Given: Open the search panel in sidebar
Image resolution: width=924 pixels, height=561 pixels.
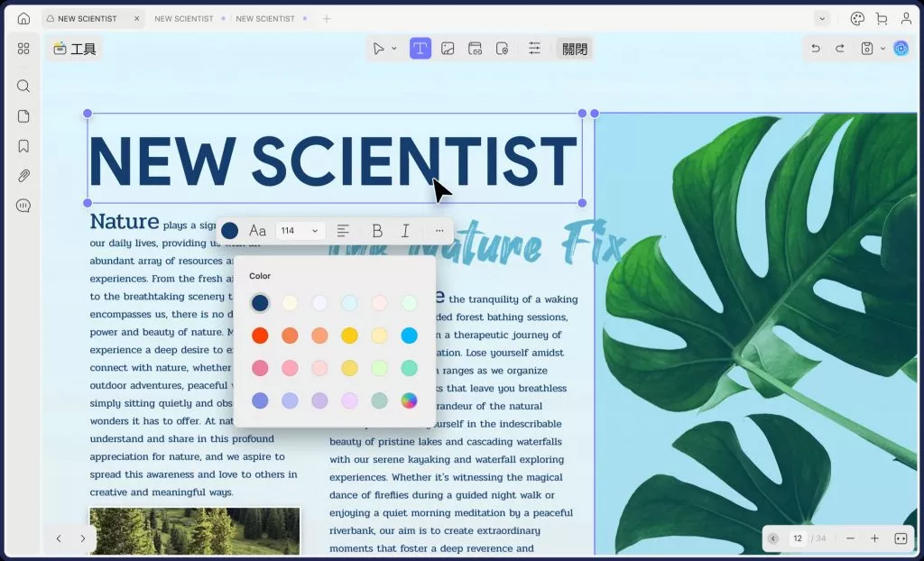Looking at the screenshot, I should click(23, 87).
